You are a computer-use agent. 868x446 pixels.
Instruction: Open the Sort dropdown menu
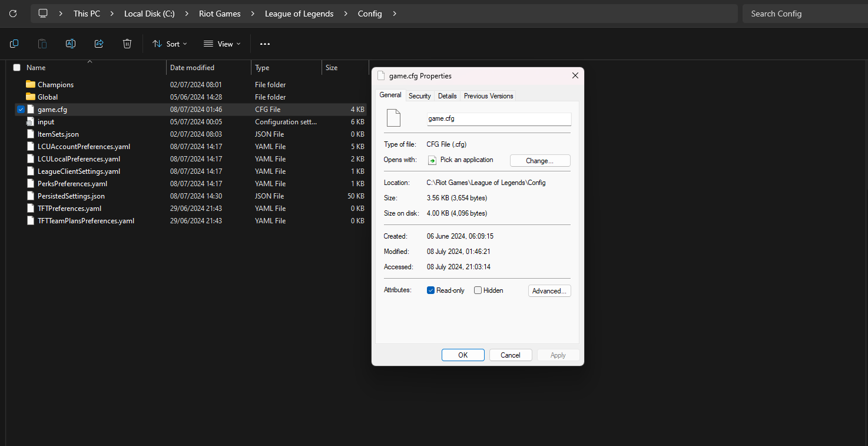pos(170,44)
